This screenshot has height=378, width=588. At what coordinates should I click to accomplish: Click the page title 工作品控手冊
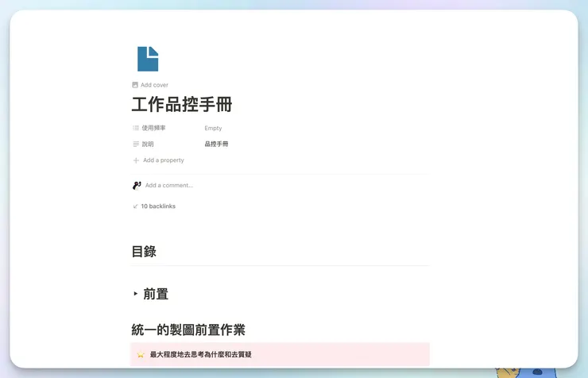[182, 104]
